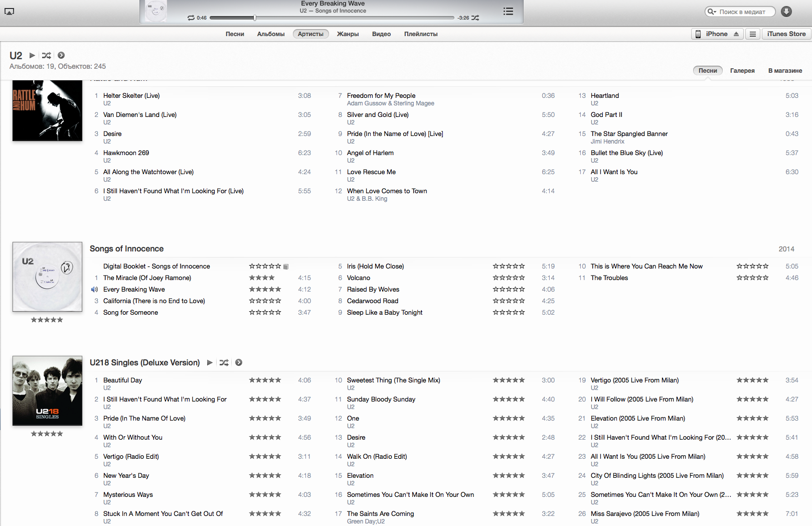Click the library search field

click(x=740, y=12)
